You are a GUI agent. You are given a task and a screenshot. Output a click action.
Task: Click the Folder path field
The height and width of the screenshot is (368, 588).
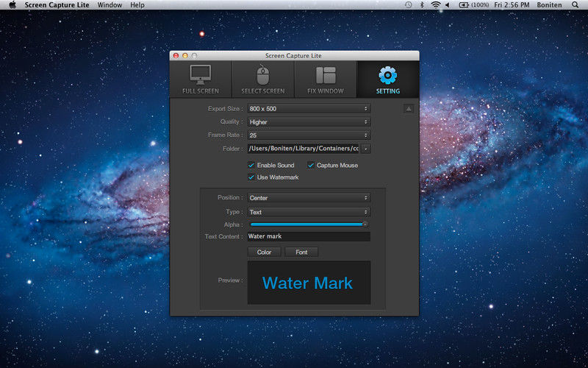pos(303,149)
